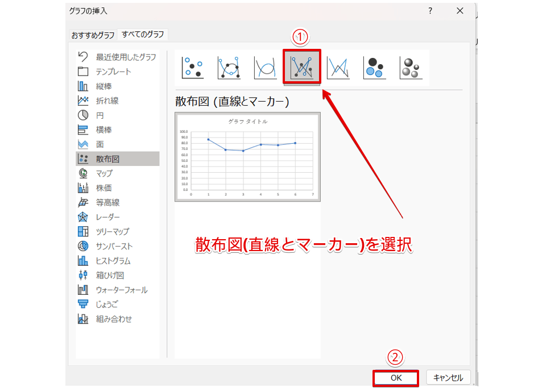Click the キャンセル button
The image size is (534, 392).
point(448,378)
